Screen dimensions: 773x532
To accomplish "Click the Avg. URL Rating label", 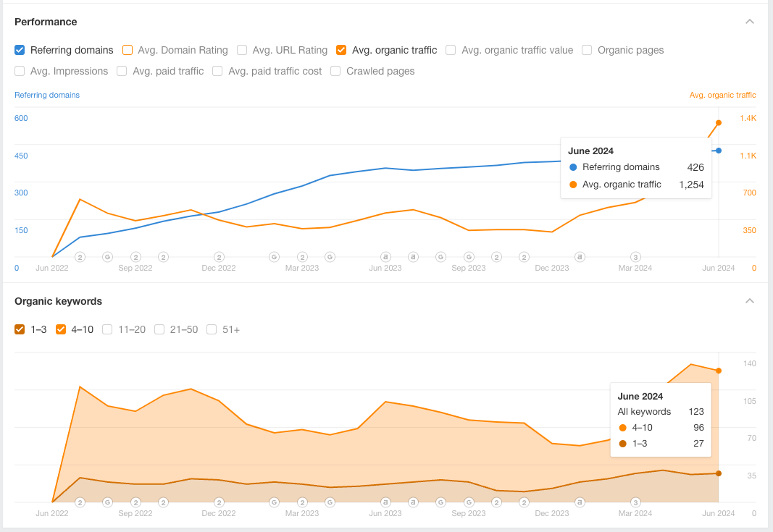I will coord(290,50).
